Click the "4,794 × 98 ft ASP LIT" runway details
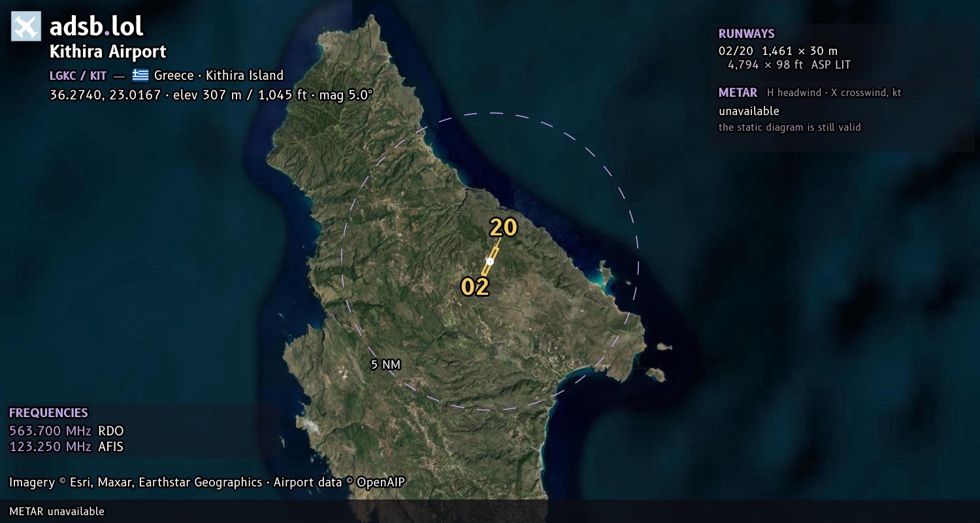The height and width of the screenshot is (523, 980). [789, 65]
